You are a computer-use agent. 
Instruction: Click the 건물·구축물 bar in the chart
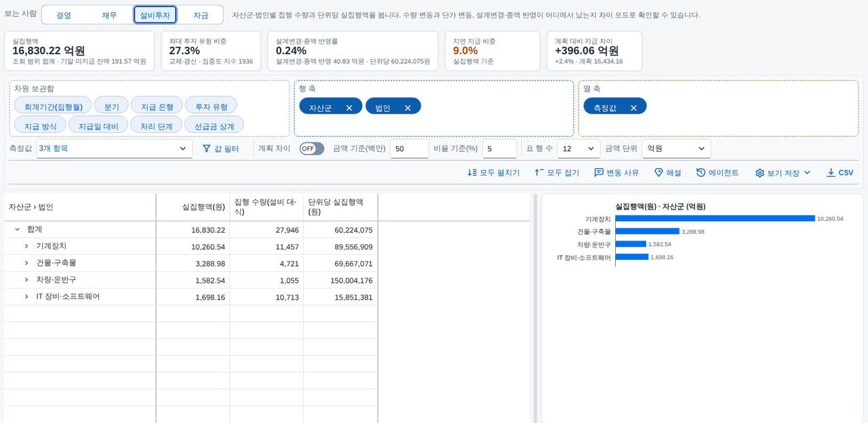[648, 231]
